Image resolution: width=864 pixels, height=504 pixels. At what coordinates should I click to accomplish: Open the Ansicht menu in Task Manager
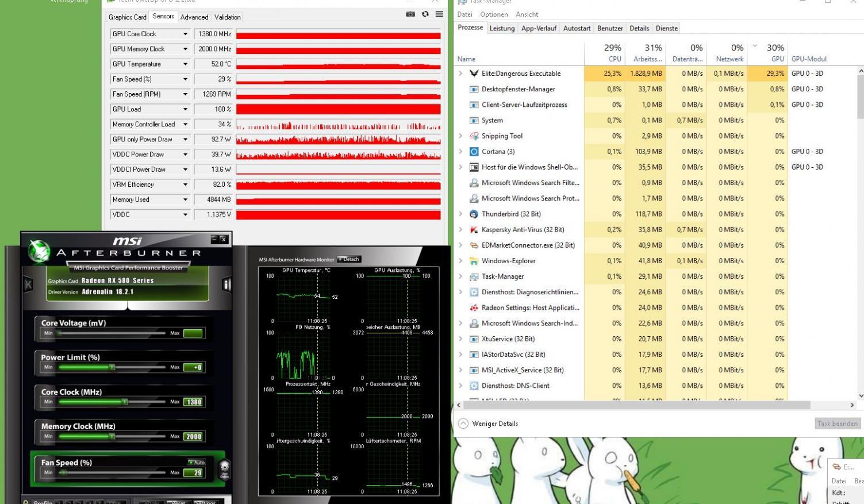tap(527, 14)
